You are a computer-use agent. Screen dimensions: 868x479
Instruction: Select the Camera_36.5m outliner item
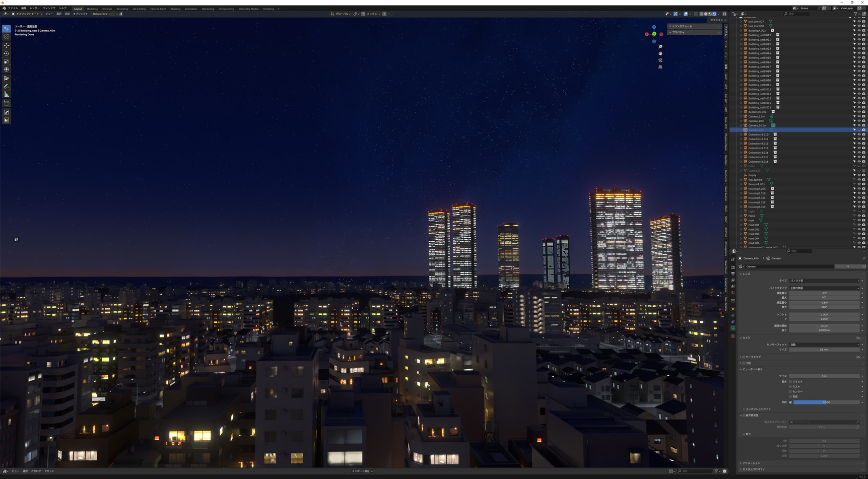point(757,125)
